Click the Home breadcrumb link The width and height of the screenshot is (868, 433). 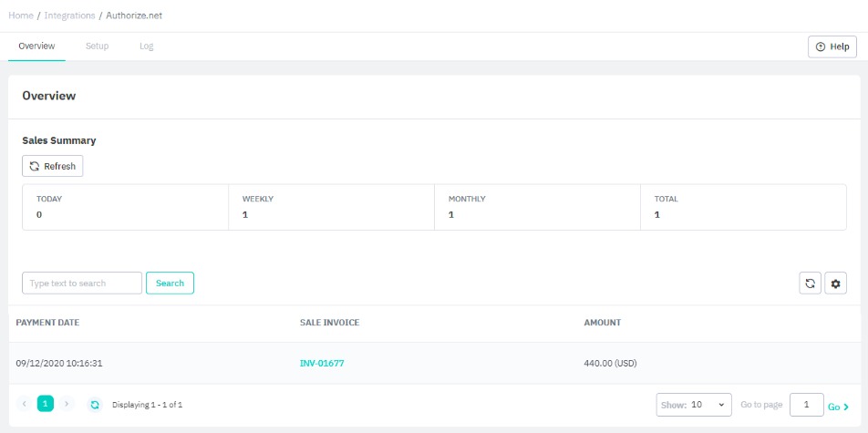coord(21,15)
